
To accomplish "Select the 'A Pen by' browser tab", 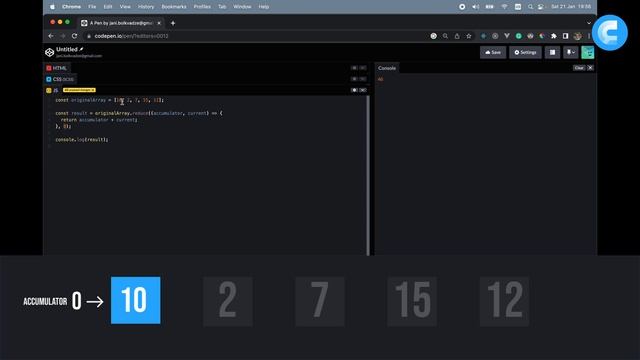I will (121, 23).
